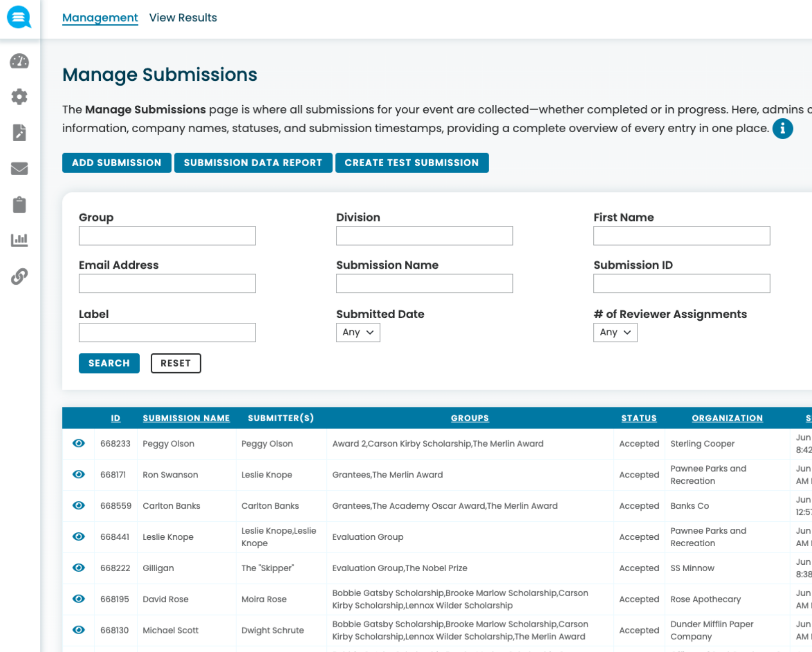Select the email envelope icon
Image resolution: width=812 pixels, height=652 pixels.
(19, 169)
